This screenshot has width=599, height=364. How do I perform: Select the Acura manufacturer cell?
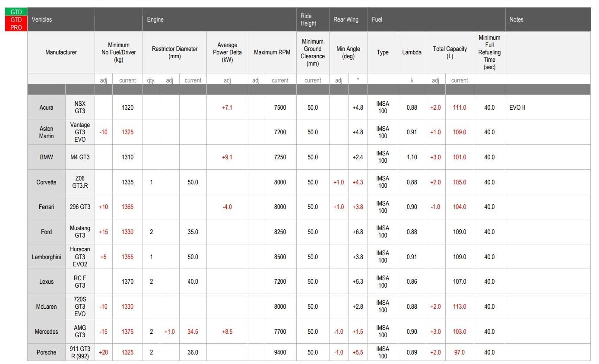click(x=46, y=108)
